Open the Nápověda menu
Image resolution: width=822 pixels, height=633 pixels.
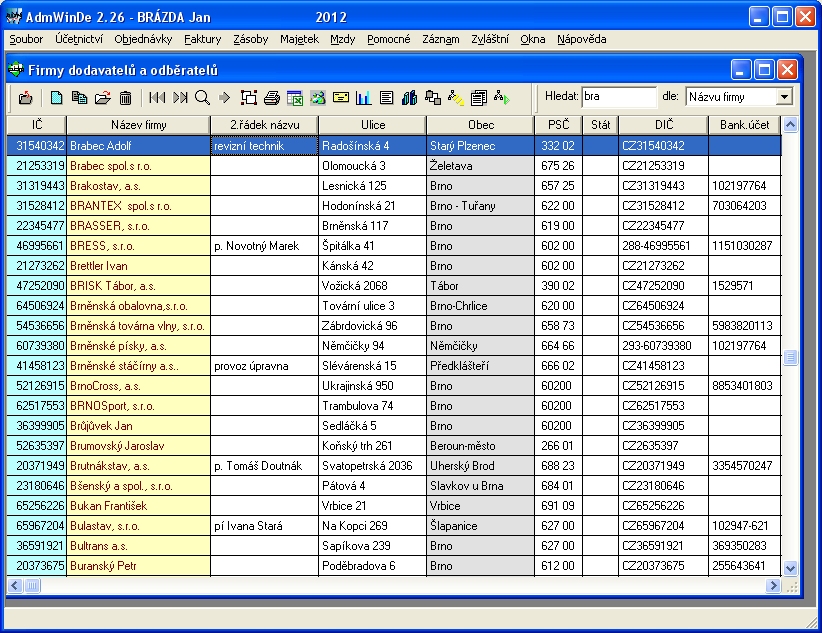581,39
